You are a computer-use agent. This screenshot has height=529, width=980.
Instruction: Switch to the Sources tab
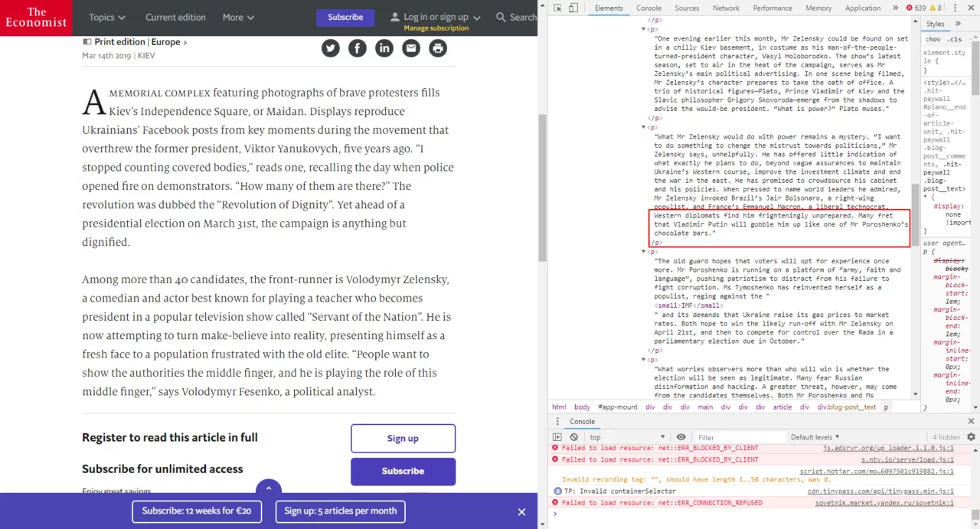[x=687, y=8]
